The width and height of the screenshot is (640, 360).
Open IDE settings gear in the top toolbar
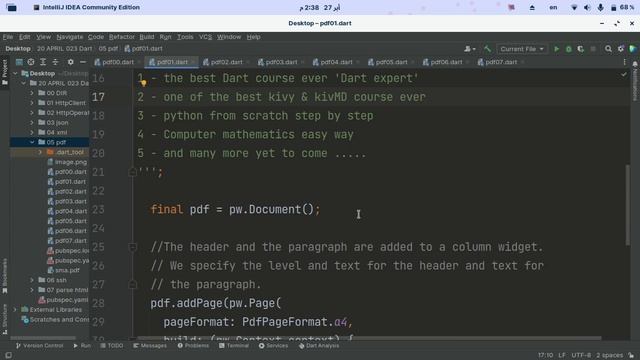coord(621,49)
